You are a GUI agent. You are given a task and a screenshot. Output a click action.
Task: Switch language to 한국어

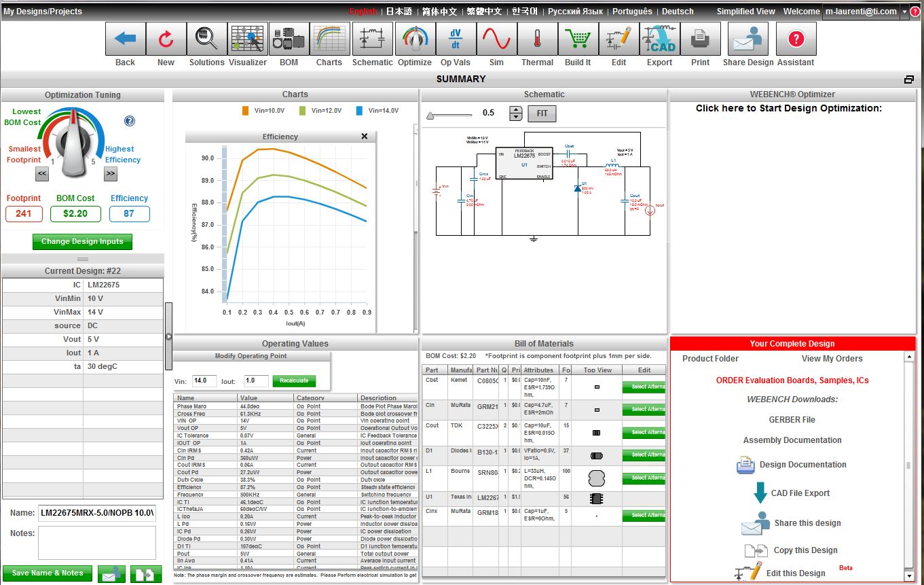coord(525,12)
